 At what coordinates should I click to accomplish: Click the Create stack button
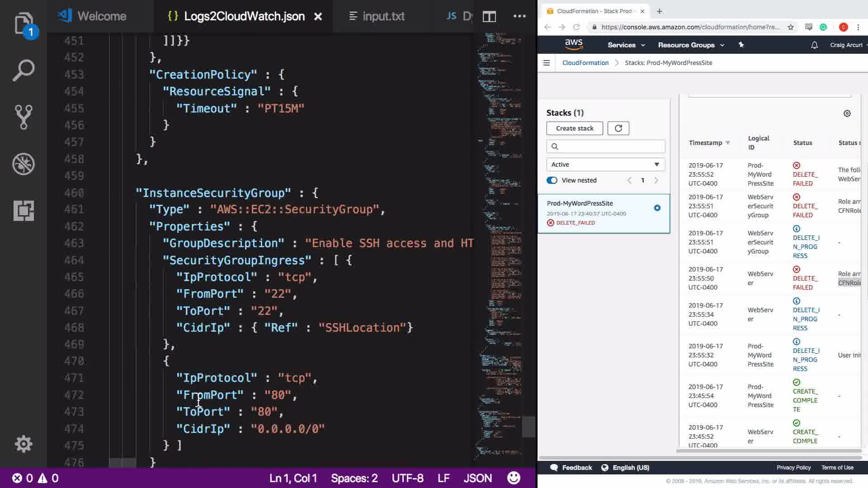coord(574,128)
